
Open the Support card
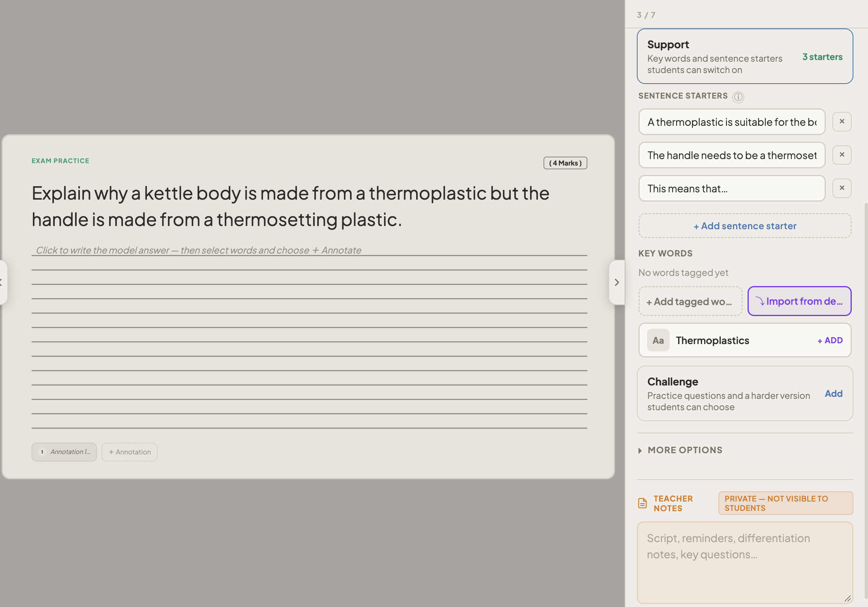pos(745,56)
